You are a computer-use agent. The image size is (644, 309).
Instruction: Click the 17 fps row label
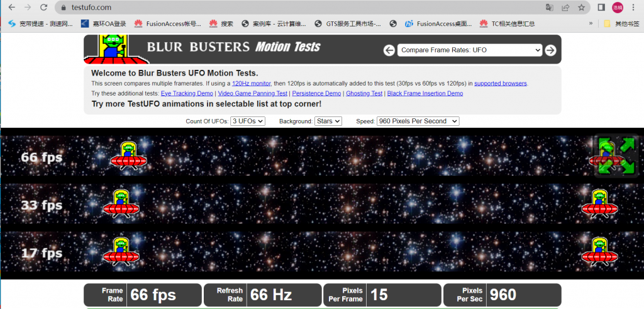pyautogui.click(x=42, y=253)
